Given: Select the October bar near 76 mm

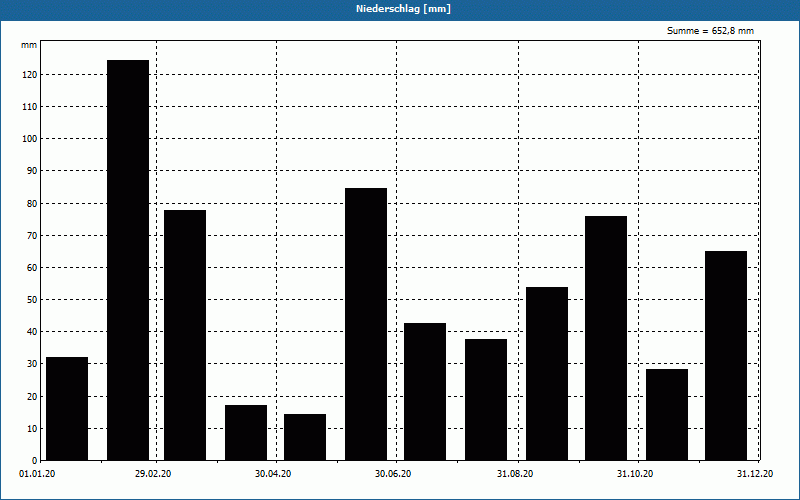Looking at the screenshot, I should point(606,338).
